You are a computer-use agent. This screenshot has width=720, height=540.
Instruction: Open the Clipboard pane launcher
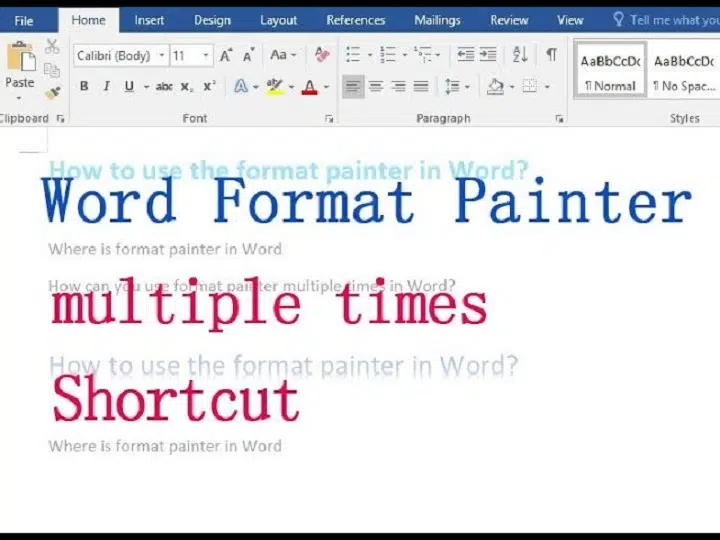point(60,119)
